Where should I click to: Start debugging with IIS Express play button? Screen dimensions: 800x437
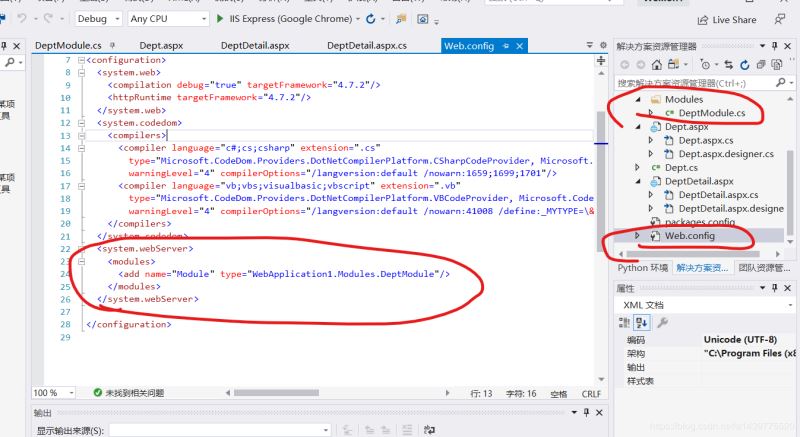220,19
